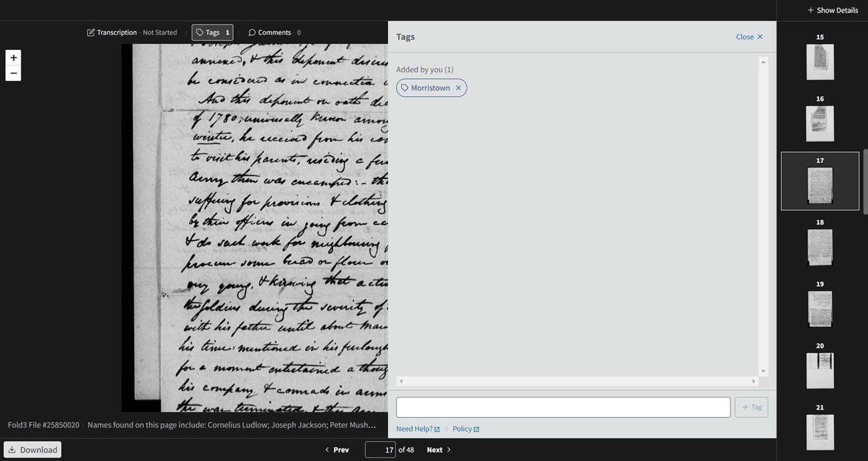Go to previous page with Prev
This screenshot has width=868, height=461.
click(x=337, y=450)
